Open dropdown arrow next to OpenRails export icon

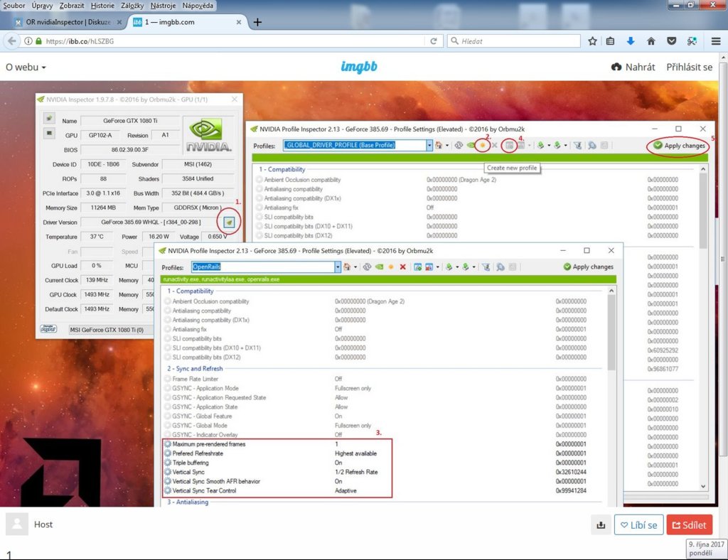tap(457, 266)
